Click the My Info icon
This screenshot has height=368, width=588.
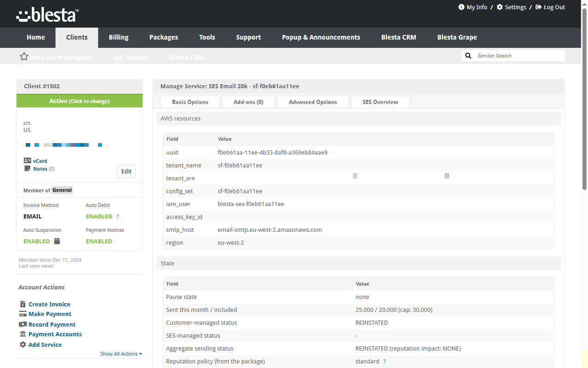(461, 7)
